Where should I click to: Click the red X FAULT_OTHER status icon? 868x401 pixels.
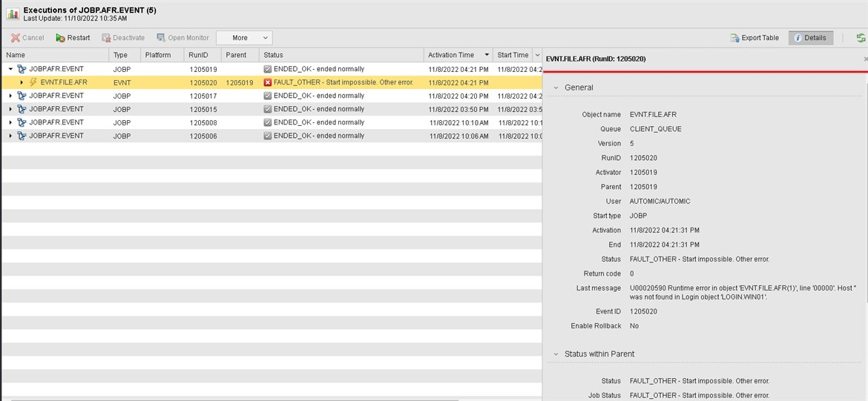tap(268, 82)
